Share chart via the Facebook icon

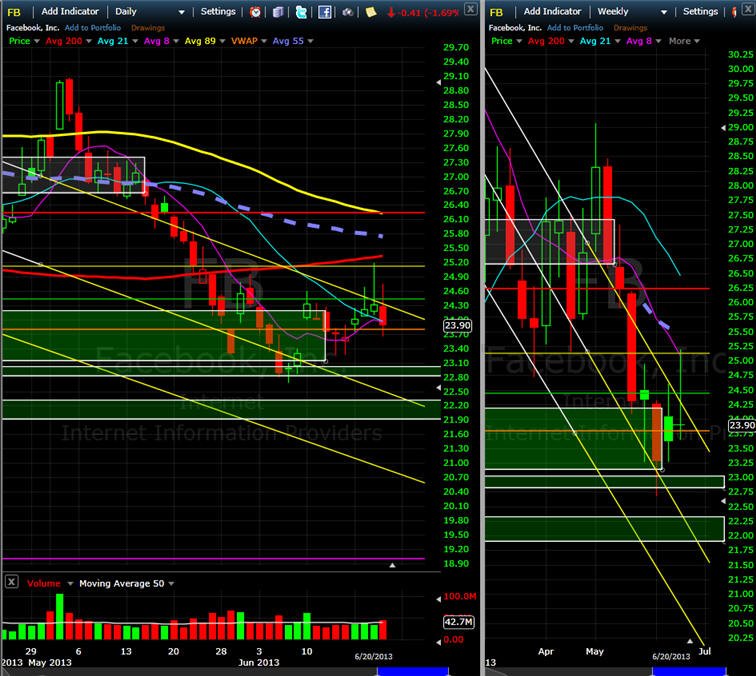click(x=324, y=12)
